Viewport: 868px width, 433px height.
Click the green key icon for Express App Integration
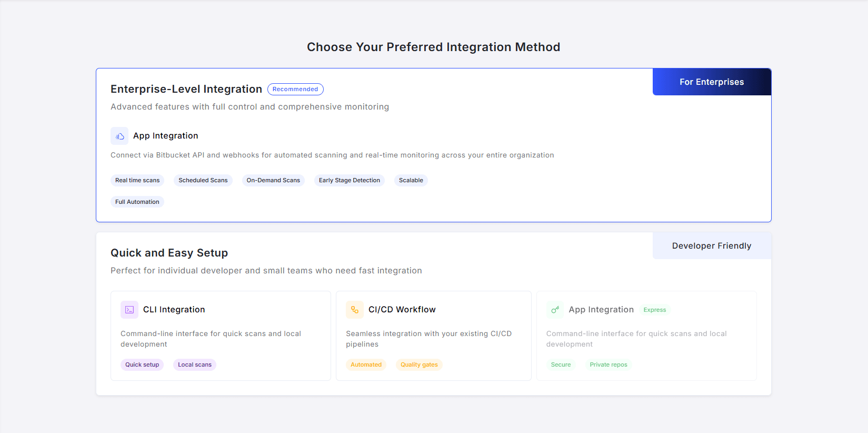point(555,310)
